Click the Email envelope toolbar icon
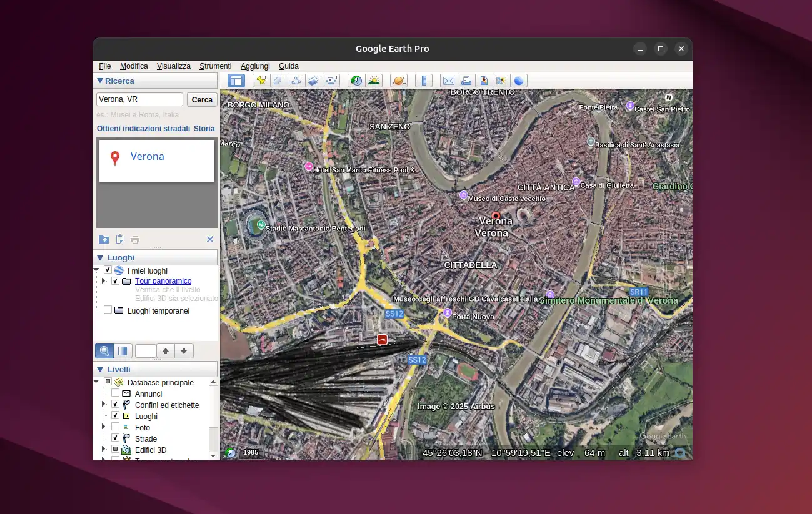The image size is (812, 514). [x=448, y=81]
